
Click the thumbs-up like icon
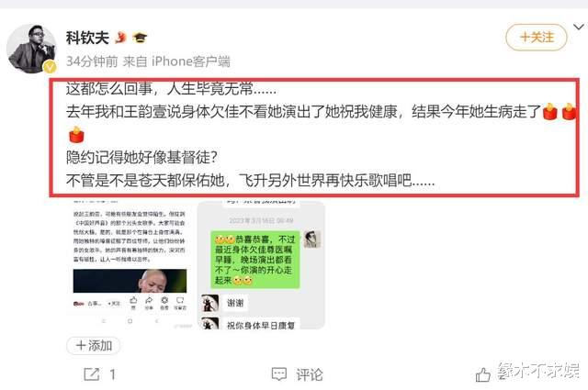coord(483,374)
